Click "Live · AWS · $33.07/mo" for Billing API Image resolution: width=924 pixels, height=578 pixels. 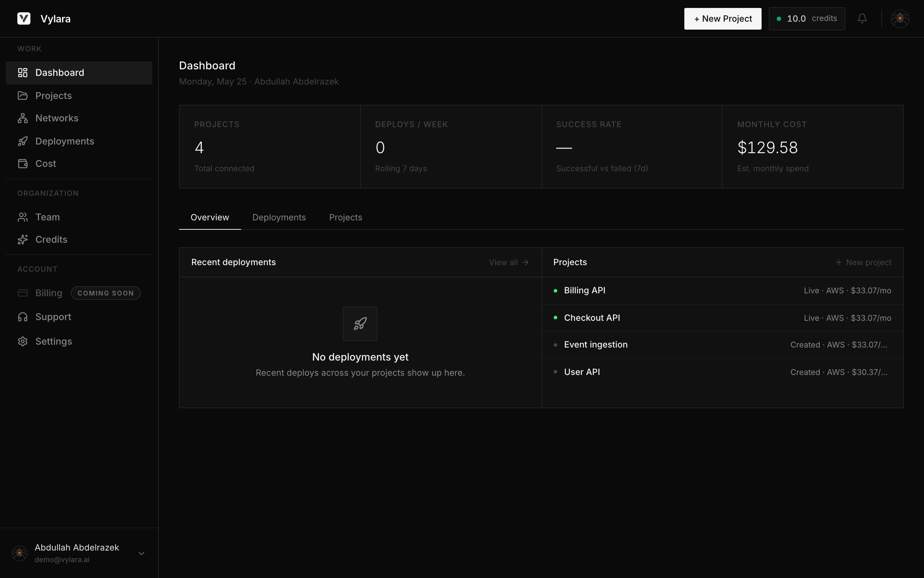[x=847, y=290]
